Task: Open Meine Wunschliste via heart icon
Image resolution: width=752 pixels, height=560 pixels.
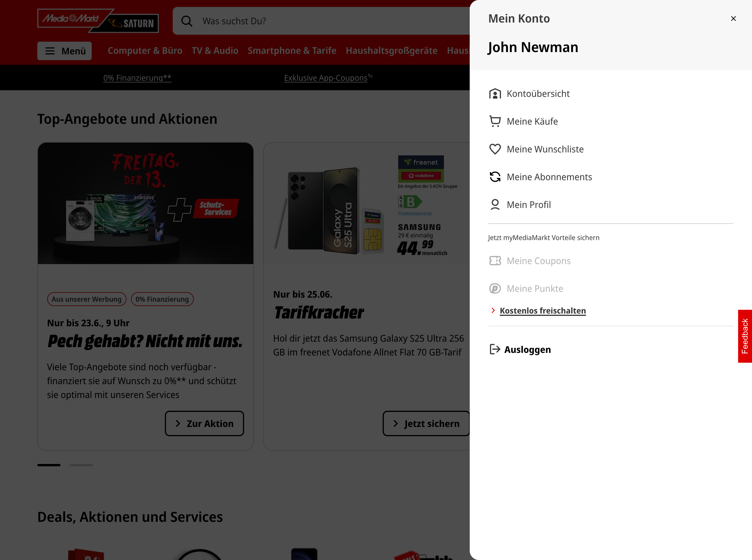Action: point(495,149)
